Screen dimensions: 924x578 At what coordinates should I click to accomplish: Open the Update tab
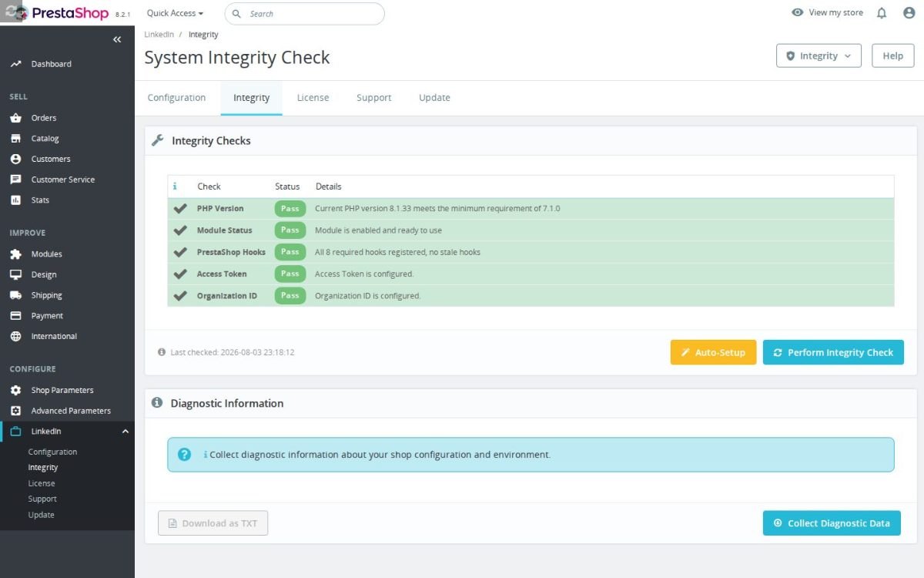point(434,98)
